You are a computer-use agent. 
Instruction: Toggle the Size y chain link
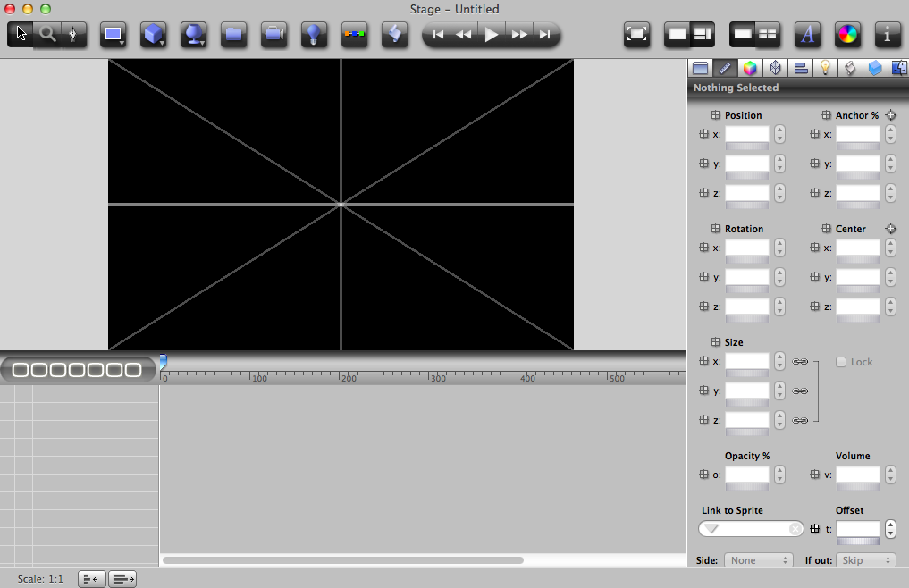(800, 391)
